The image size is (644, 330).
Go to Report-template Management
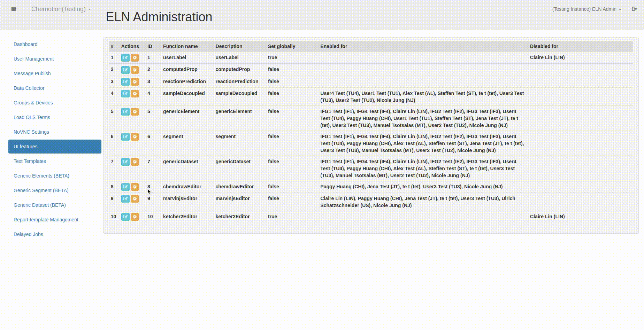point(46,220)
